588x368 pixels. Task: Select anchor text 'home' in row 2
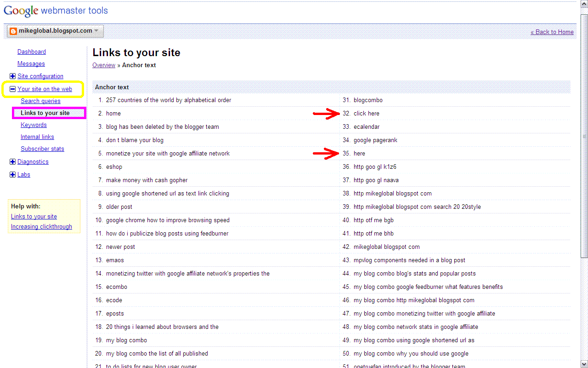click(x=113, y=114)
